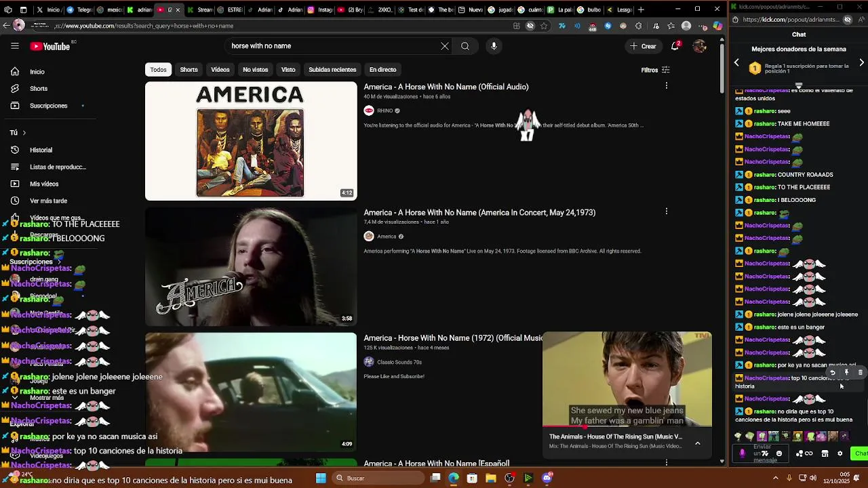Open options menu for the In Concert video

click(x=666, y=211)
